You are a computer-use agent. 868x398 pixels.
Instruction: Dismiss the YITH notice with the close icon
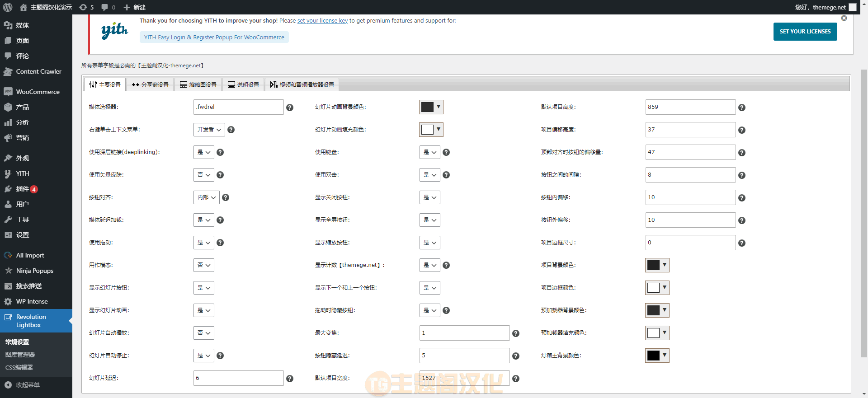pyautogui.click(x=844, y=18)
